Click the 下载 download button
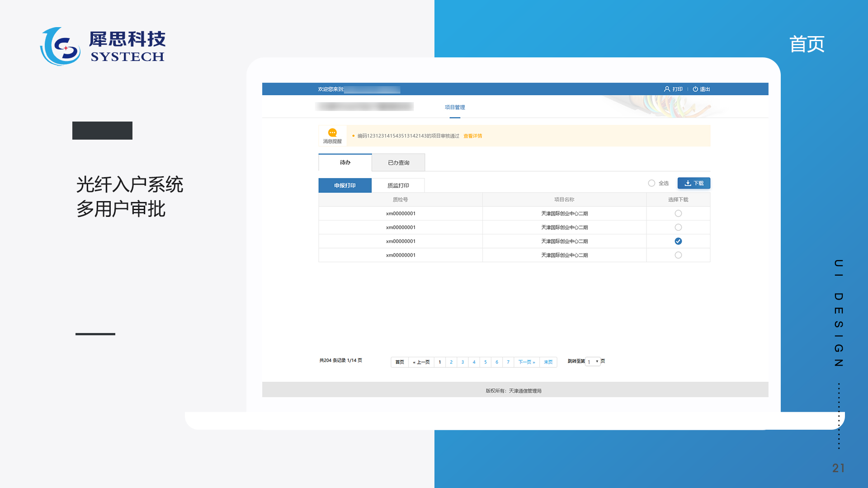This screenshot has width=868, height=488. [693, 183]
